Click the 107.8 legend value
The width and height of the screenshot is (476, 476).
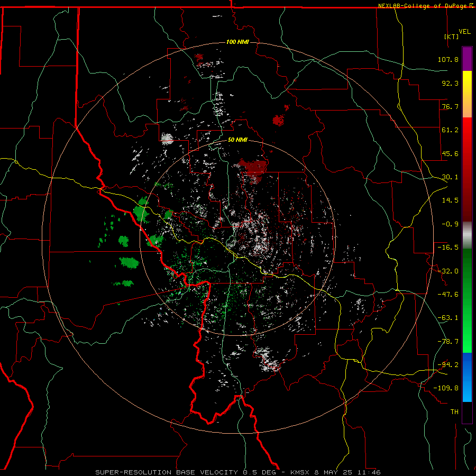(x=448, y=59)
